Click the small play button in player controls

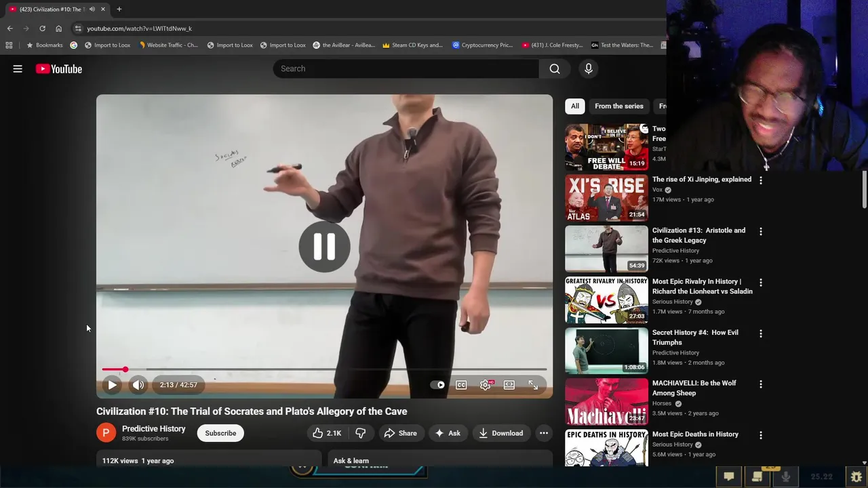[x=112, y=385]
